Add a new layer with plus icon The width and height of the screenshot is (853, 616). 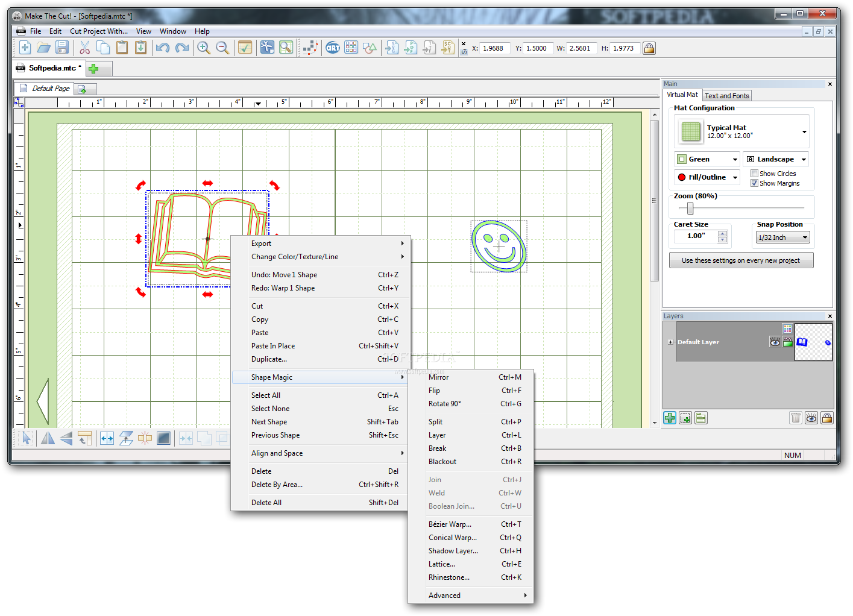click(x=670, y=418)
